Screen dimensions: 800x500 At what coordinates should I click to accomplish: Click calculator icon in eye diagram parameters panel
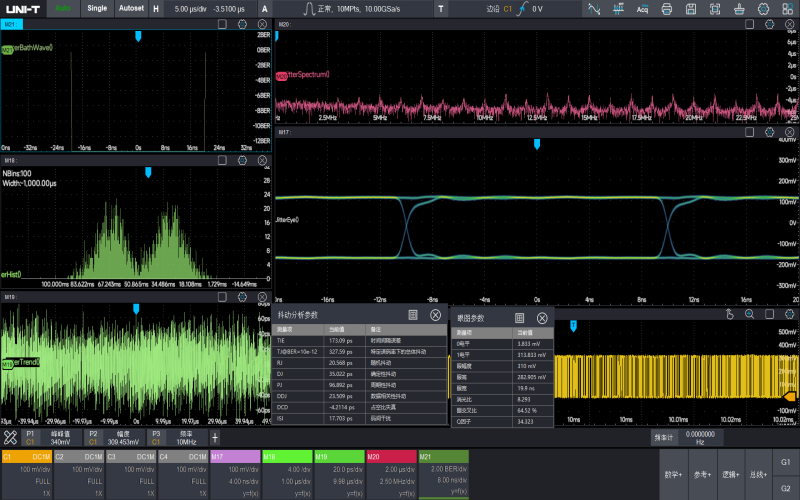[520, 318]
